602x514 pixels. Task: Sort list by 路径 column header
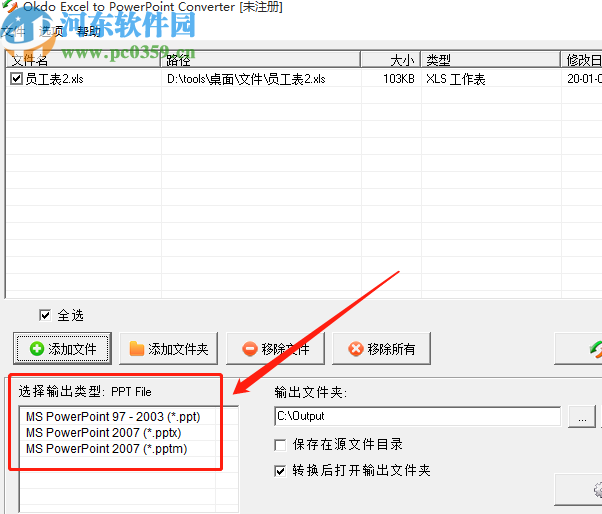point(261,60)
